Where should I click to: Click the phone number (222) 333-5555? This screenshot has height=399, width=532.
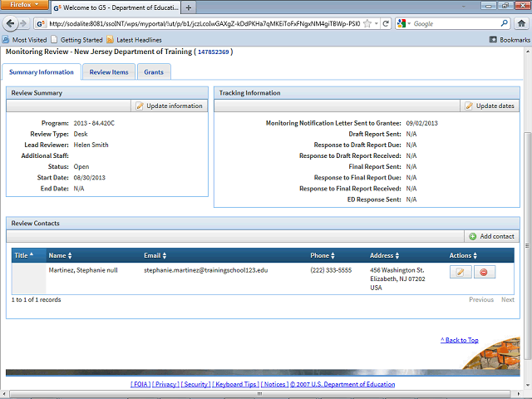click(x=331, y=270)
